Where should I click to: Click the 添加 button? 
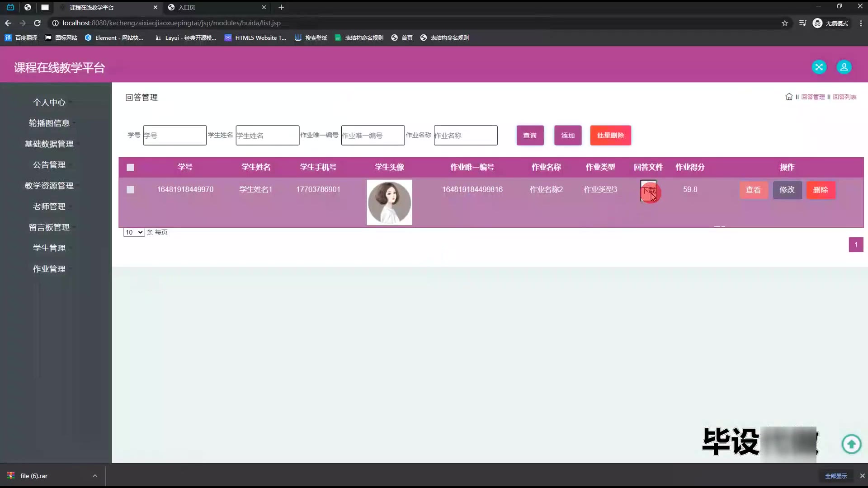(x=568, y=136)
